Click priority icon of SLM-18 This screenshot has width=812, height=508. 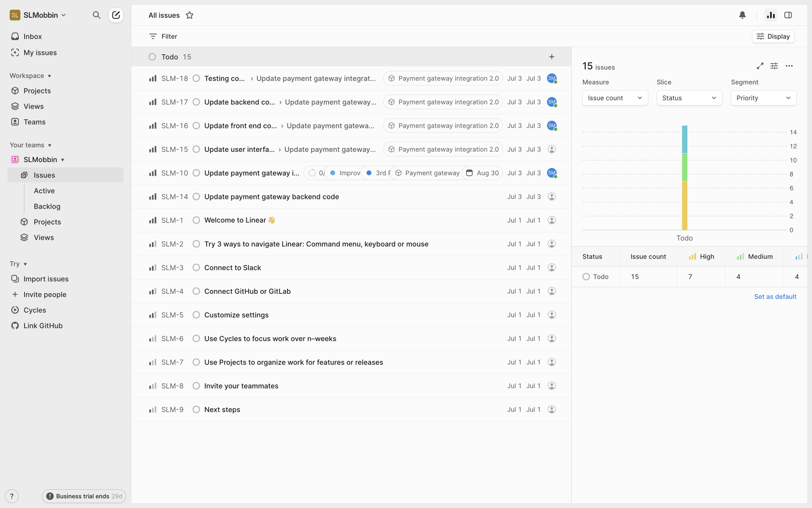[153, 78]
